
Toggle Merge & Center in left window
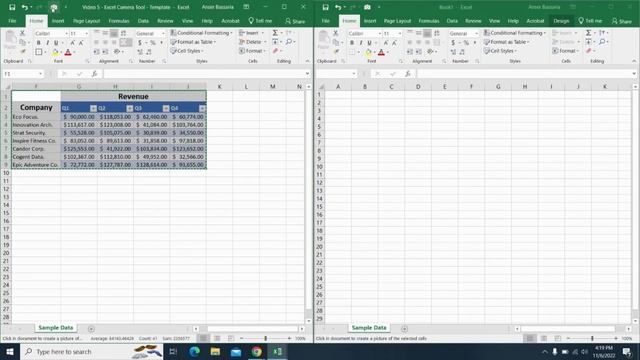(x=126, y=42)
